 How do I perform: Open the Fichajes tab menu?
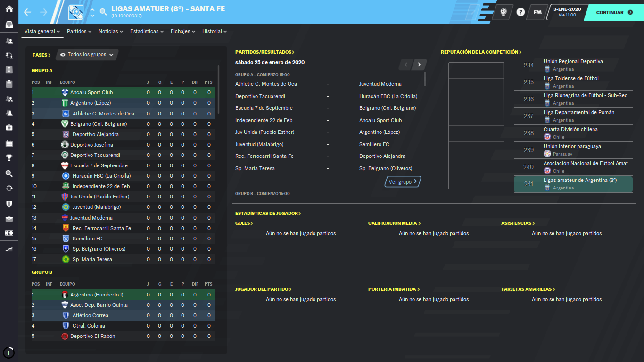coord(183,31)
